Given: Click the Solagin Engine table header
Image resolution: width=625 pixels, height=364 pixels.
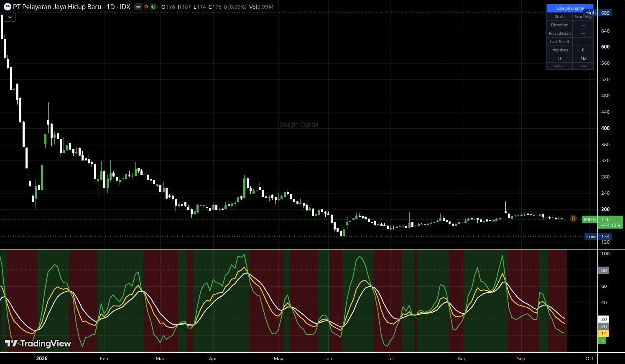Looking at the screenshot, I should pyautogui.click(x=570, y=8).
